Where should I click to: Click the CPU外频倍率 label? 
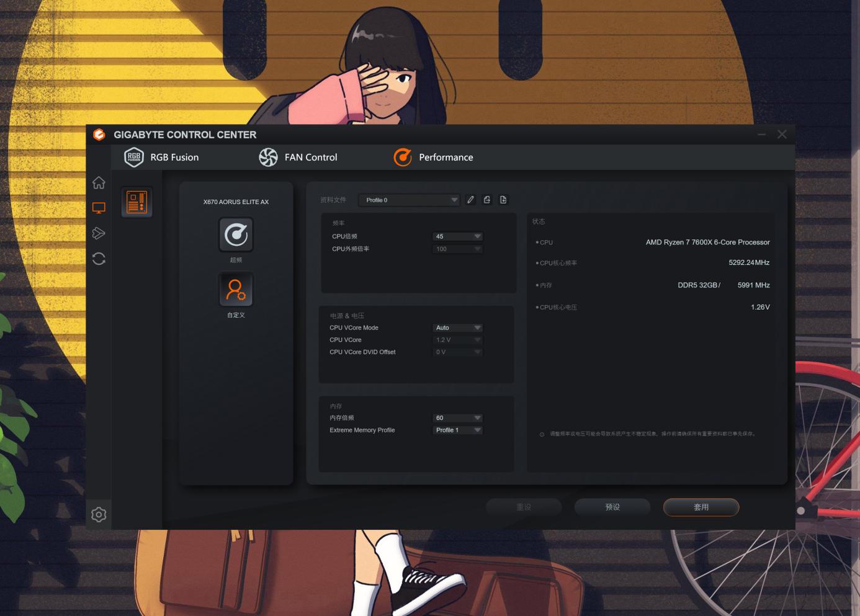click(x=351, y=249)
